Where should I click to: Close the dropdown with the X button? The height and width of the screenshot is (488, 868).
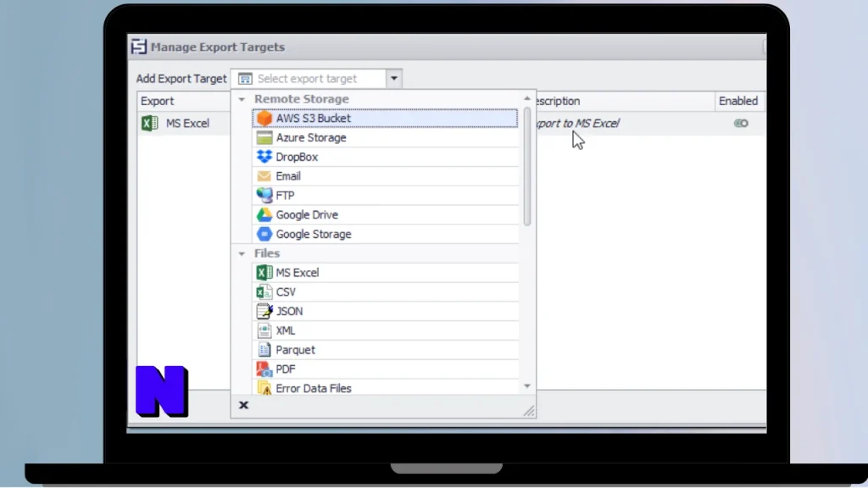pos(243,405)
